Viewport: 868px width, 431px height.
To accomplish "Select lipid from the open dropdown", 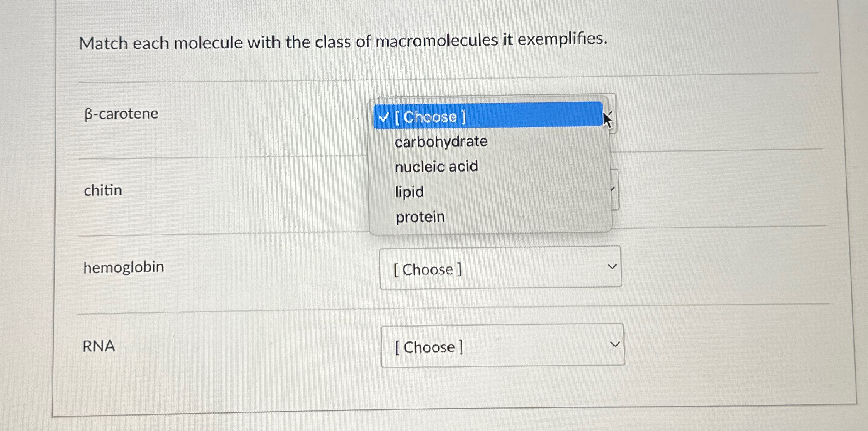I will [x=409, y=191].
